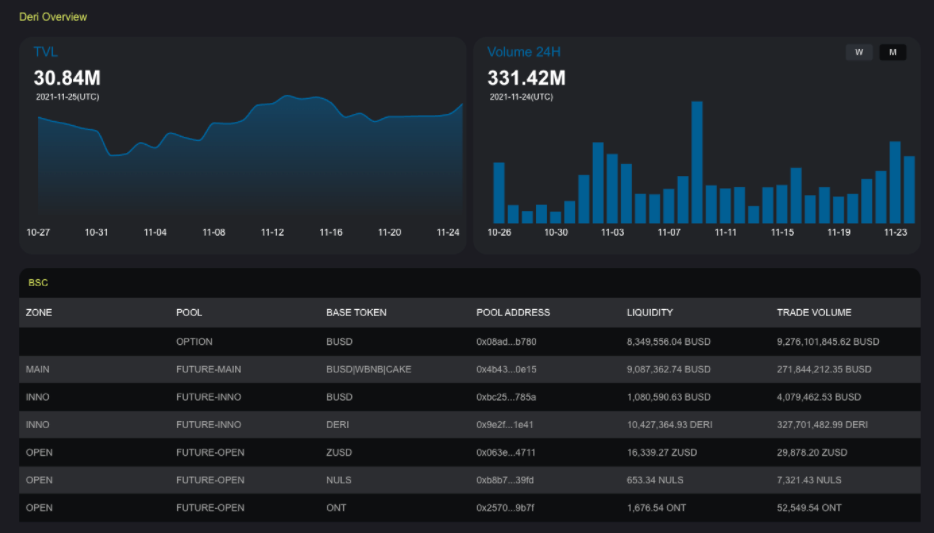Open pool address 0x063e...4711
The height and width of the screenshot is (533, 934).
(506, 452)
